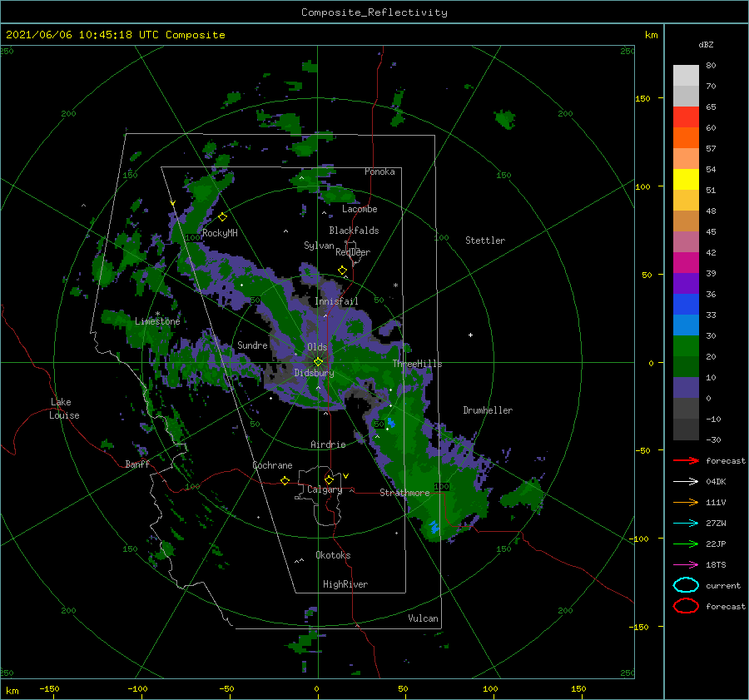Click the ThreeHills city label

click(x=417, y=364)
